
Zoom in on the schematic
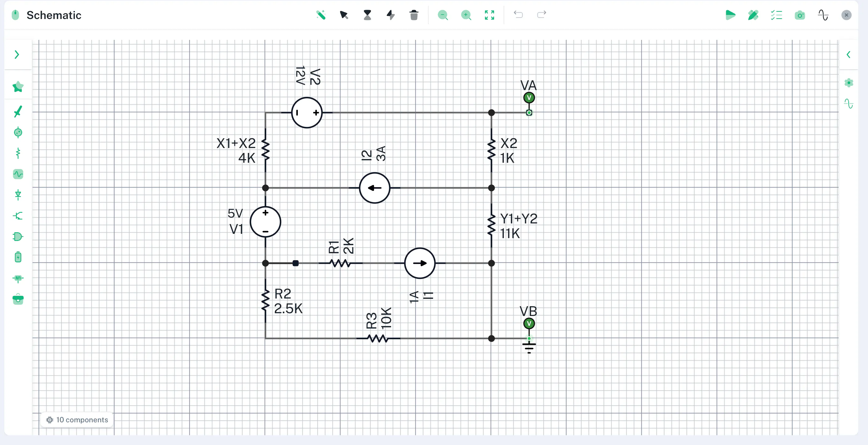[466, 15]
